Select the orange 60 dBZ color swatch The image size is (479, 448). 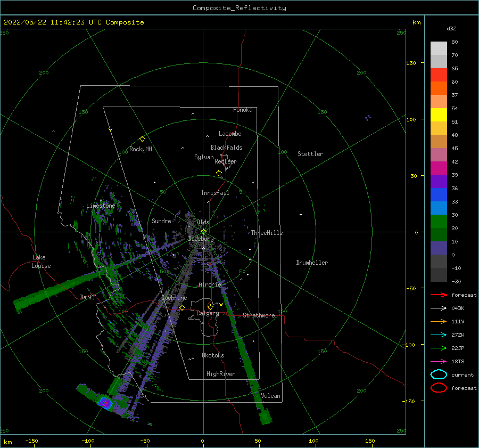[439, 88]
